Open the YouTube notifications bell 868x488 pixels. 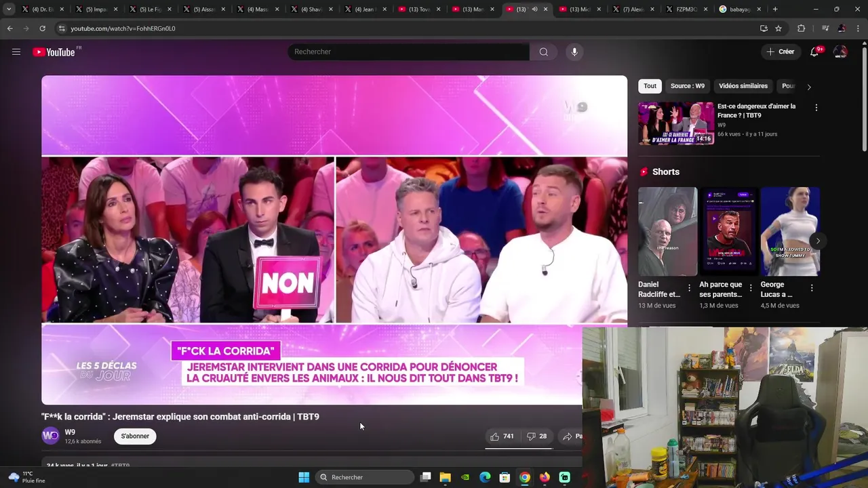point(815,52)
